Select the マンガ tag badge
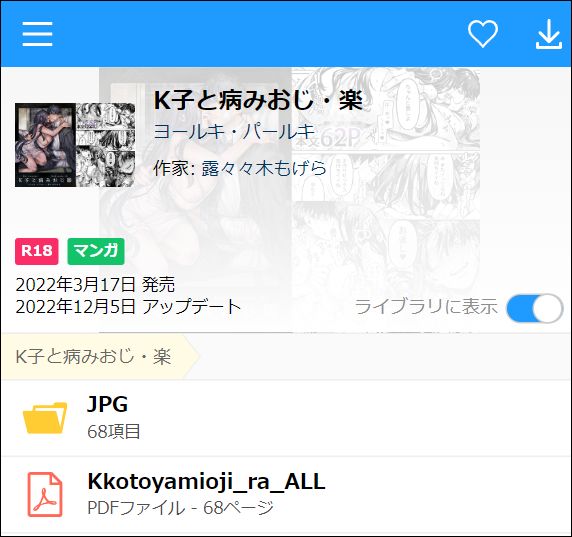The height and width of the screenshot is (537, 572). point(96,251)
